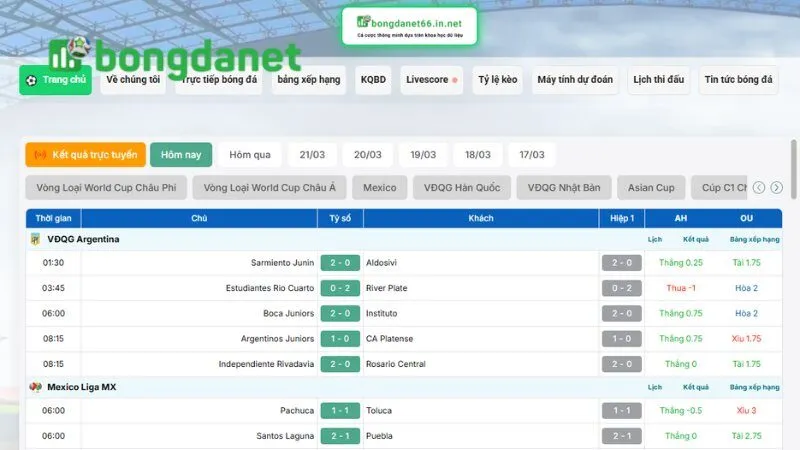This screenshot has height=450, width=800.
Task: Click the bongdanet logo icon
Action: pyautogui.click(x=70, y=53)
